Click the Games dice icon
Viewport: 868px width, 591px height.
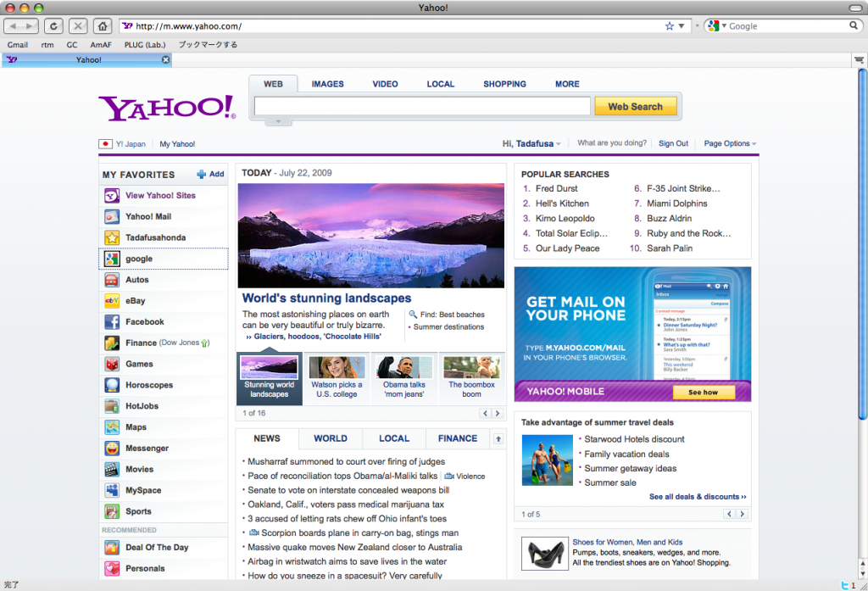point(112,364)
